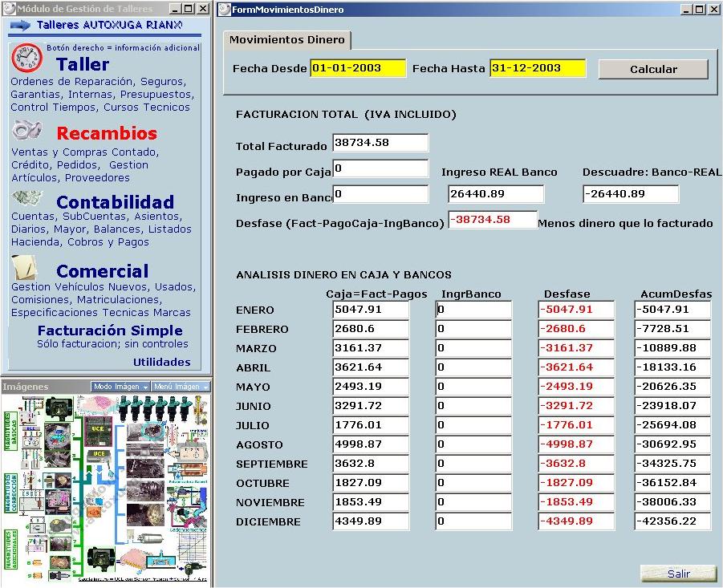Click the Desfase field showing -38734.58
The height and width of the screenshot is (588, 723).
[x=493, y=221]
